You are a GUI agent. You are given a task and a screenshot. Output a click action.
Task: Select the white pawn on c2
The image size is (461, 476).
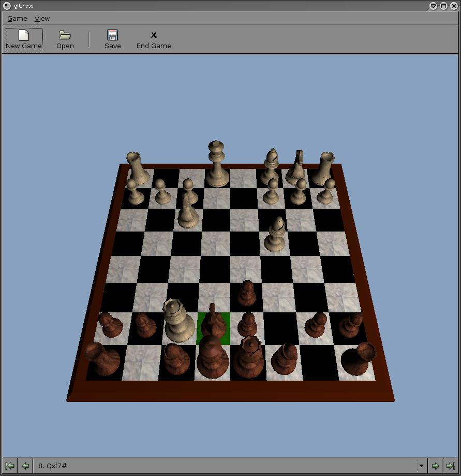pyautogui.click(x=271, y=191)
